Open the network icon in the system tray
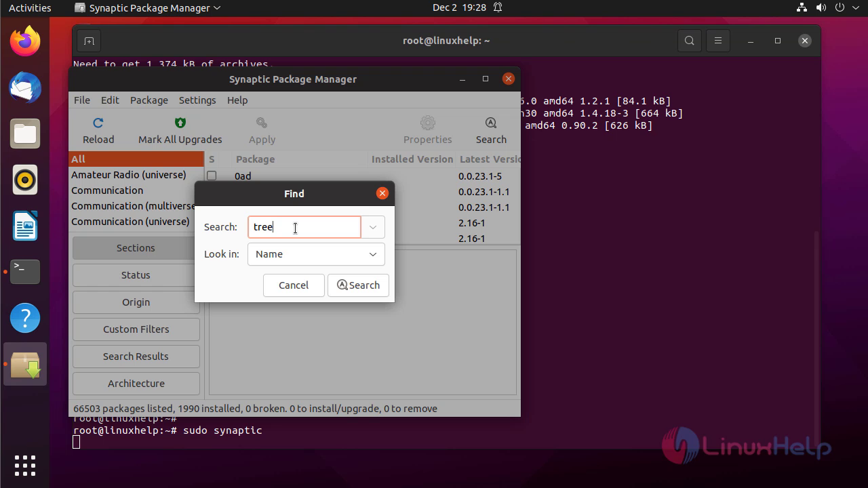This screenshot has height=488, width=868. [800, 8]
